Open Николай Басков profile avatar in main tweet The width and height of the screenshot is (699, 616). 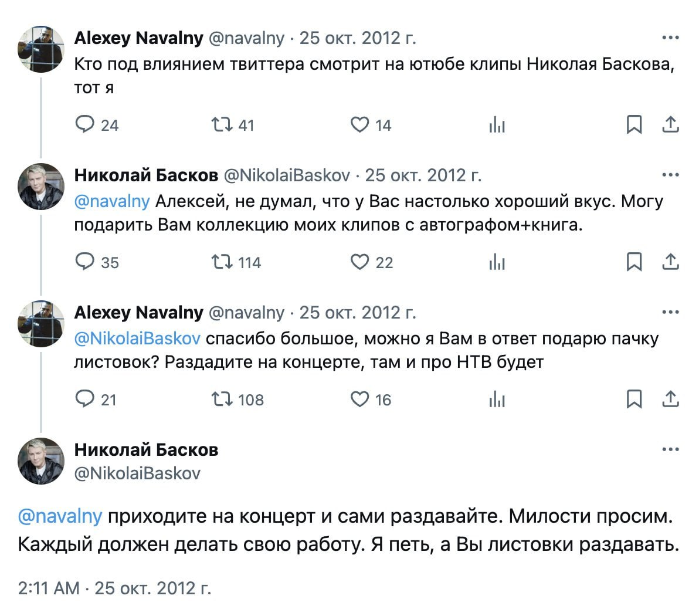[40, 461]
